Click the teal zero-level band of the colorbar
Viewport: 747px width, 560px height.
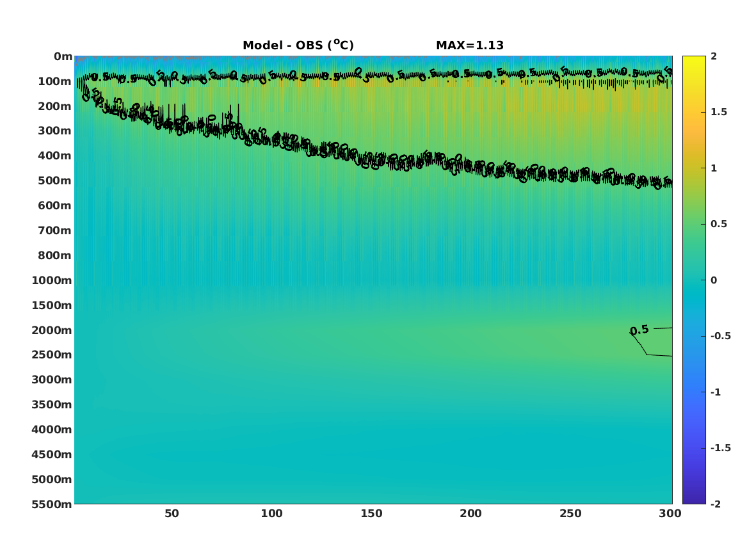tap(694, 280)
